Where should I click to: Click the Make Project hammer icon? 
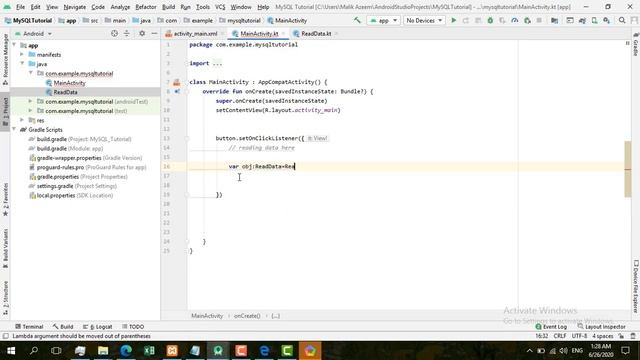pos(357,20)
